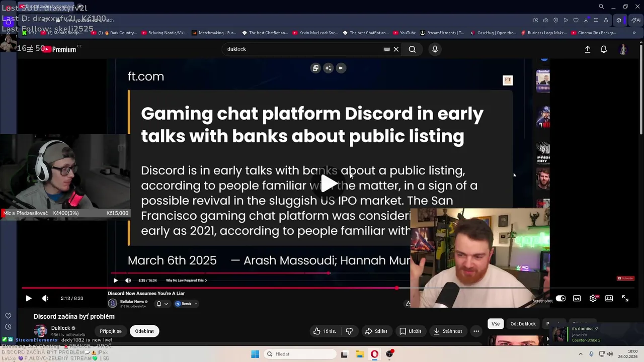Open the Windows Start button

pos(255,354)
